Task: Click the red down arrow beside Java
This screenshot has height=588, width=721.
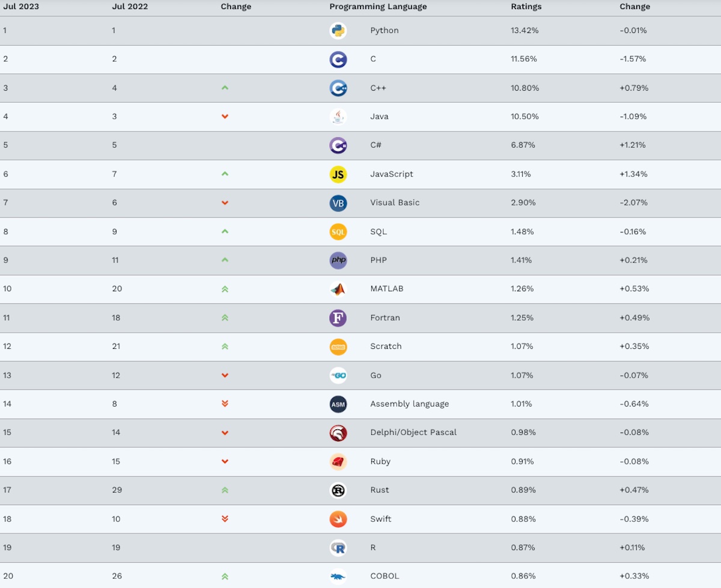Action: pos(225,117)
